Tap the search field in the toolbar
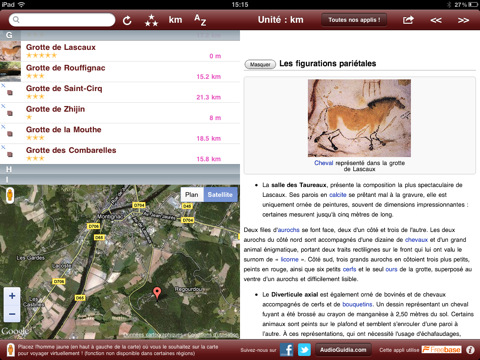 [x=62, y=20]
